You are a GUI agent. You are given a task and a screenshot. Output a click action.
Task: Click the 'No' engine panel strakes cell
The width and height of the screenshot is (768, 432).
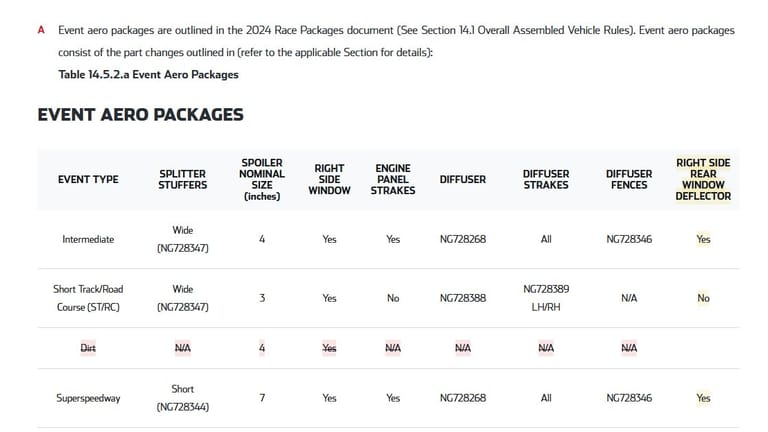[393, 298]
